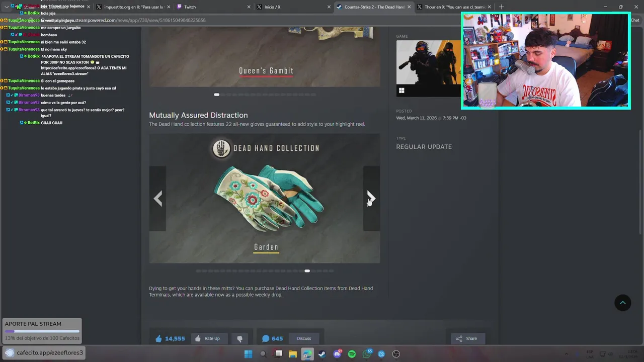This screenshot has width=644, height=362.
Task: Open Discord from the taskbar
Action: coord(337,354)
